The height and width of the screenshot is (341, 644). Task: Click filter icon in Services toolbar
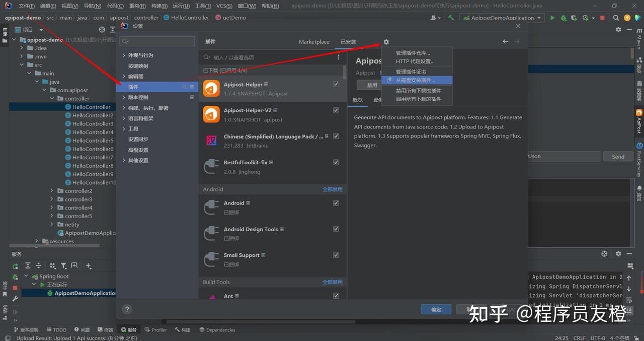click(63, 265)
